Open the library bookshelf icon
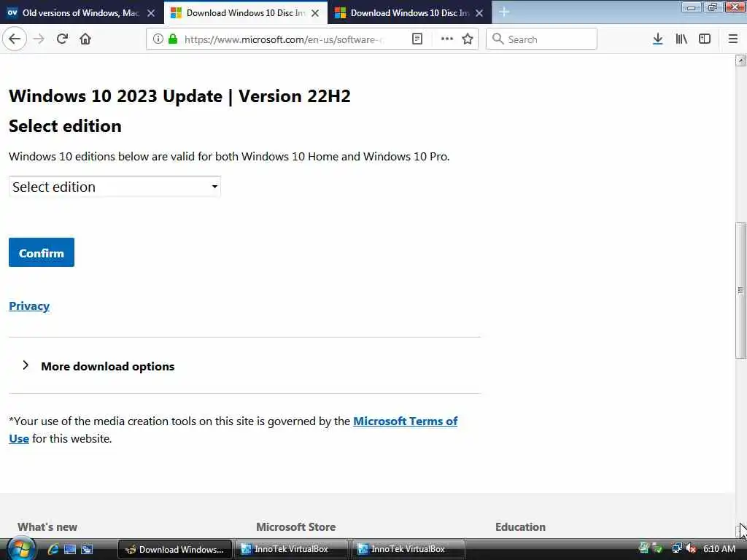The image size is (747, 560). click(681, 39)
